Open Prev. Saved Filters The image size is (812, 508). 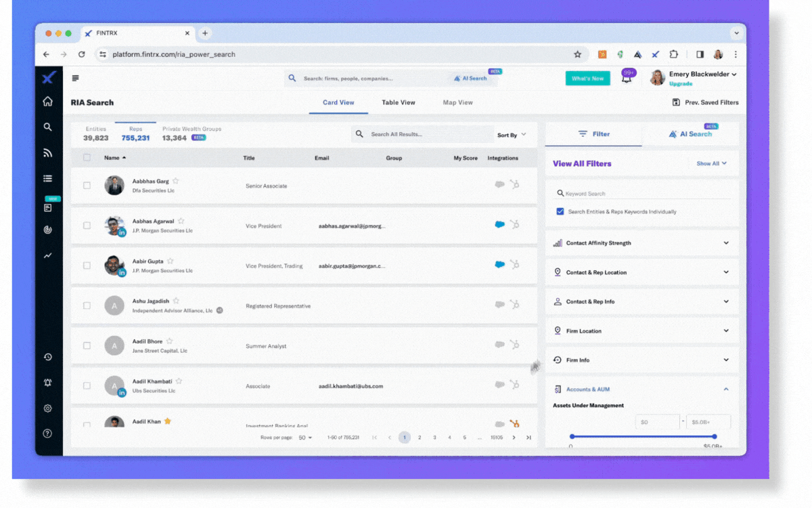point(705,102)
